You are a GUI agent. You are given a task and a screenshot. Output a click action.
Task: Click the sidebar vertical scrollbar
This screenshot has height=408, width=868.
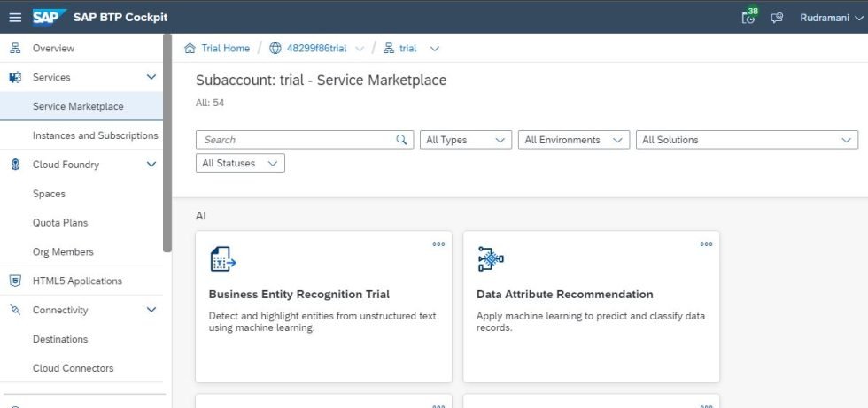[167, 142]
